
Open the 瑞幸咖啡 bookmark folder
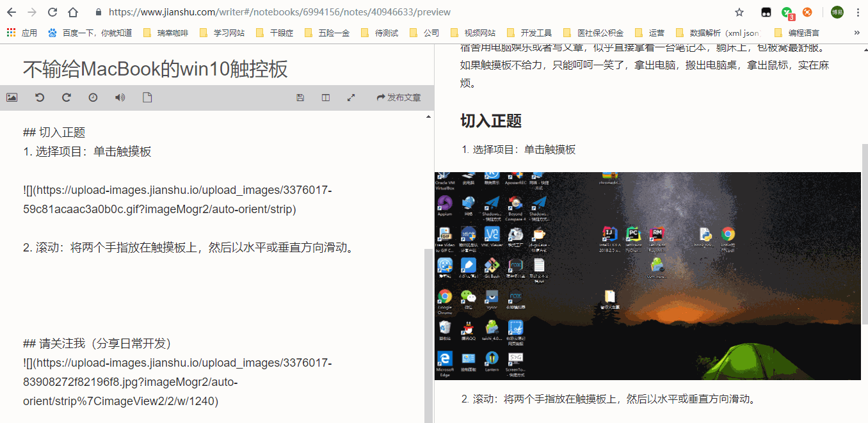pyautogui.click(x=166, y=33)
